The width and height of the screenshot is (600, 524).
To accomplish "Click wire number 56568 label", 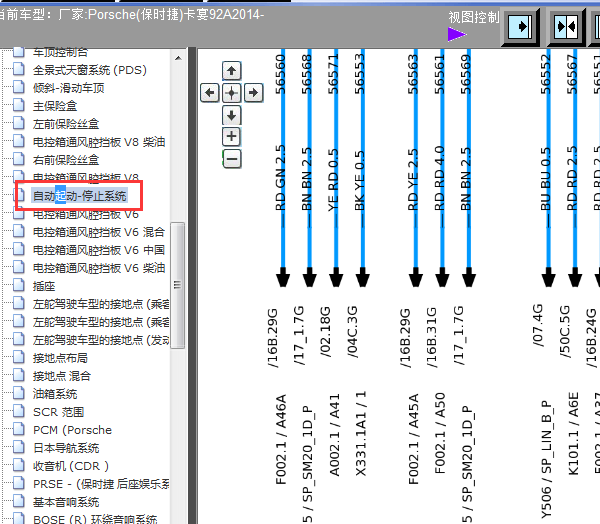I will (x=307, y=74).
